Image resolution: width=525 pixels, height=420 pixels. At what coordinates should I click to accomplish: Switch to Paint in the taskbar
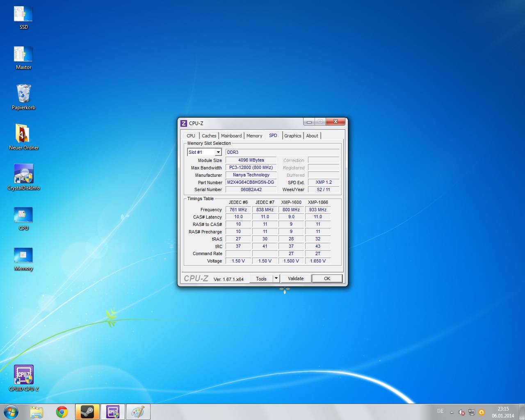(x=138, y=412)
